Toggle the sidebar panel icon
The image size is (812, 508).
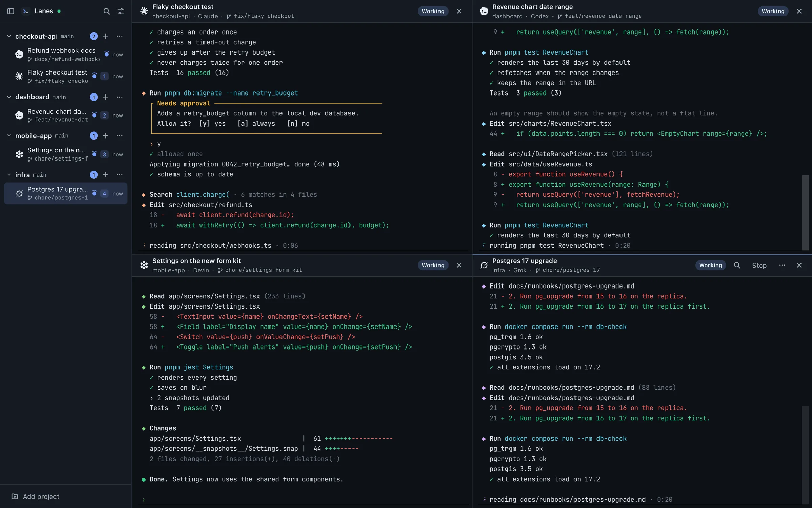[x=10, y=11]
